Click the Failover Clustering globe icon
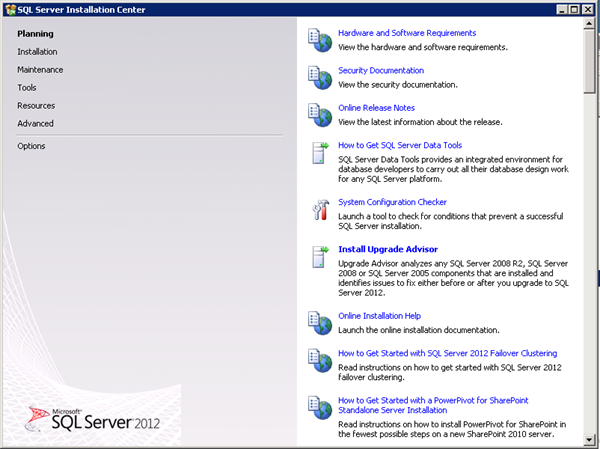The height and width of the screenshot is (449, 600). tap(319, 360)
